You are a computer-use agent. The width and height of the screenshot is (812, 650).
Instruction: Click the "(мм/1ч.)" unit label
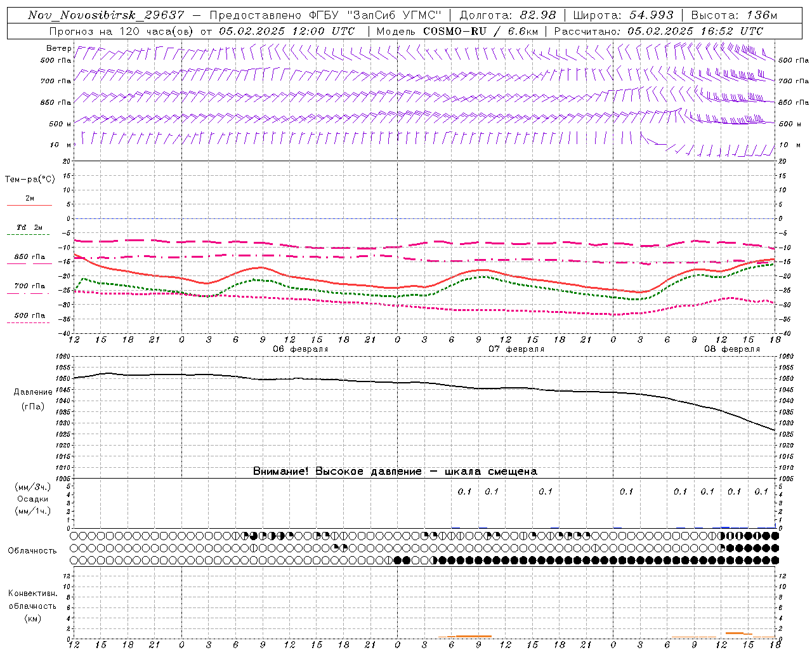[x=33, y=511]
